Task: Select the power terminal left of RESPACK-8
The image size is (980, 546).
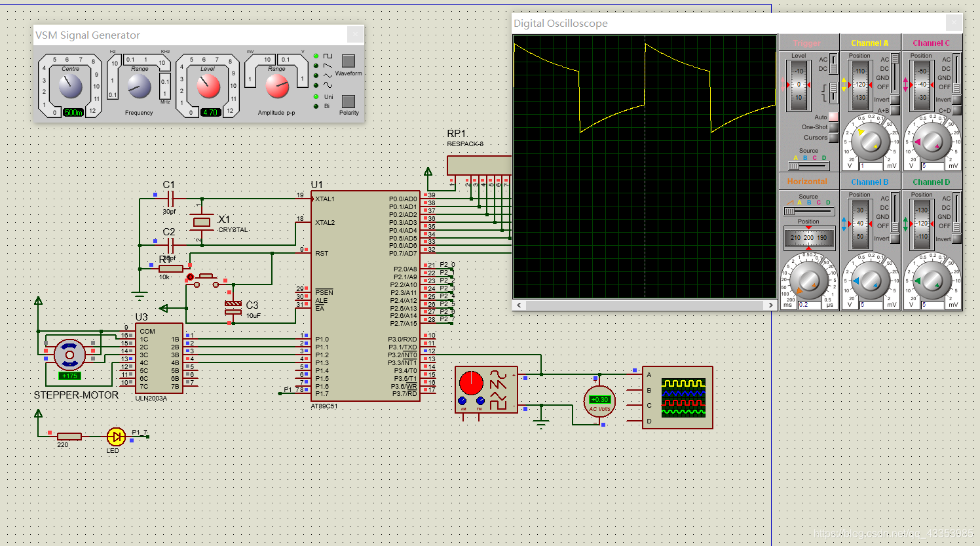Action: click(428, 173)
